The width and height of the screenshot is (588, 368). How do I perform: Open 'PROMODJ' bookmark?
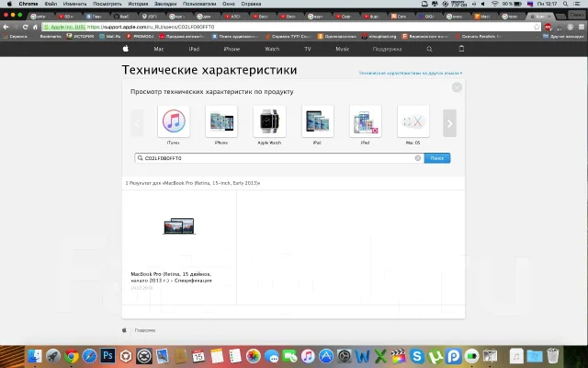(x=140, y=37)
